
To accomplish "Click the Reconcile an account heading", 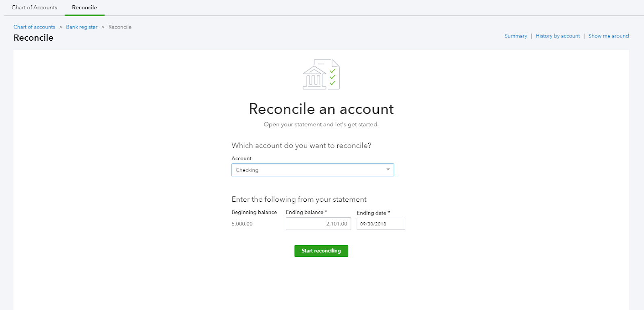I will point(321,109).
